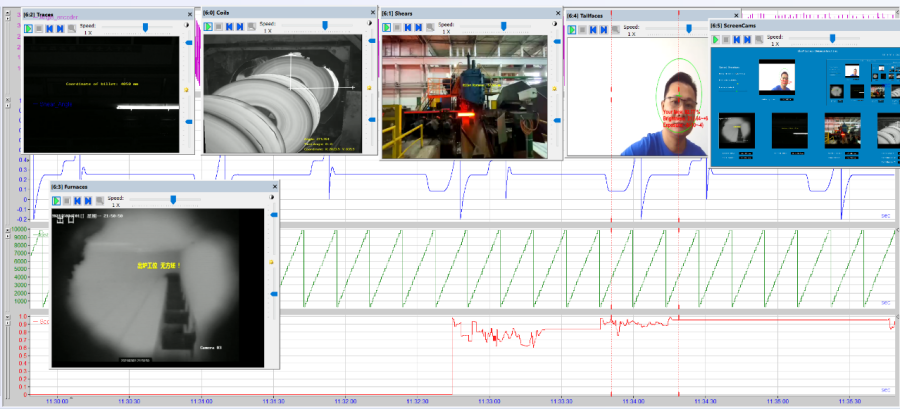Select the Shears window title bar
900x409 pixels.
(460, 13)
